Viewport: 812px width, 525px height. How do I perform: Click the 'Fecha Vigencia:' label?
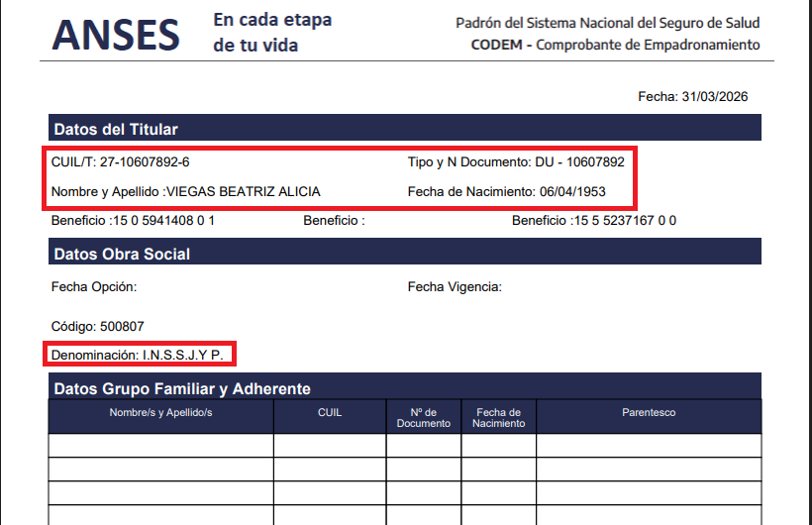(455, 287)
